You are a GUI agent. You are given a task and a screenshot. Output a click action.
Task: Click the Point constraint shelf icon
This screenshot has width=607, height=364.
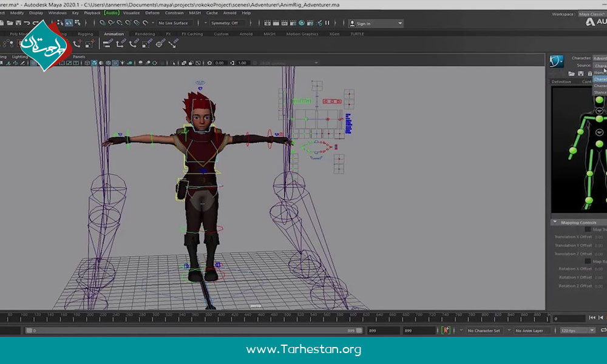[121, 44]
